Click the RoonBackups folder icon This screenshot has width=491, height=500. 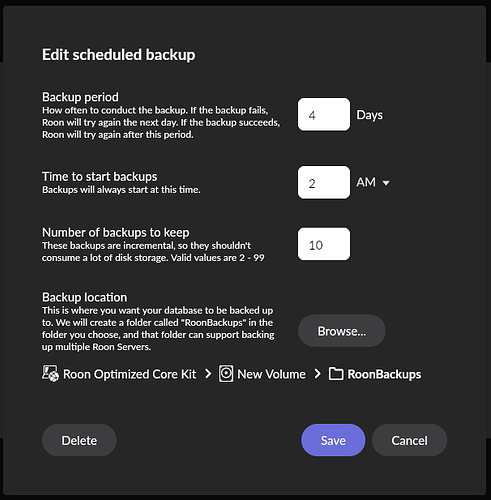(336, 374)
